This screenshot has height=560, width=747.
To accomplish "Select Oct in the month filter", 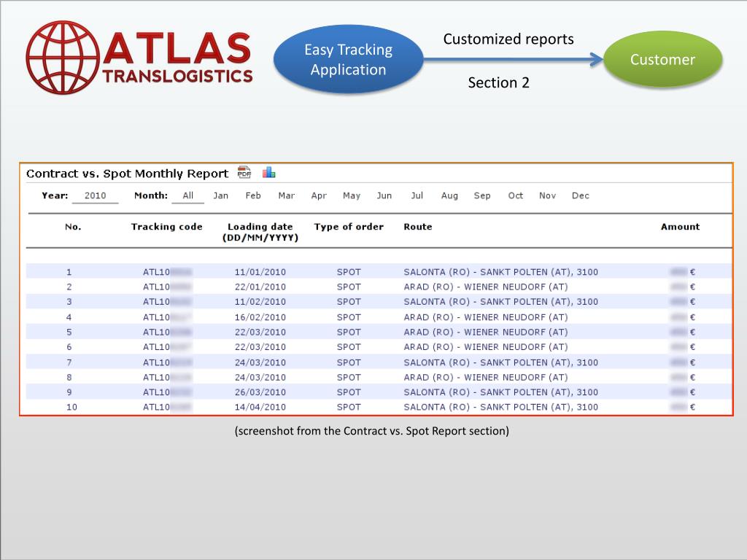I will [x=515, y=195].
